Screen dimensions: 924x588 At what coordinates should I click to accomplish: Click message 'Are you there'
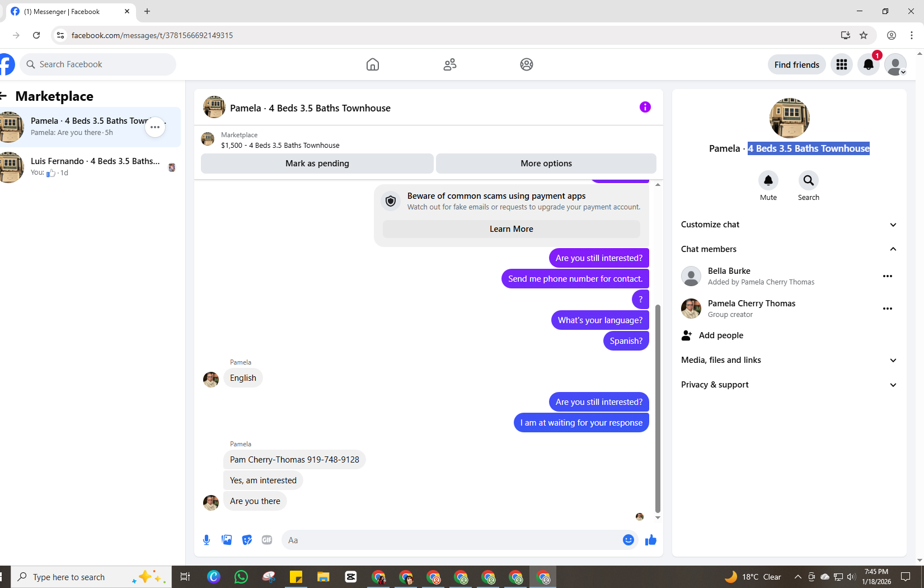[255, 501]
